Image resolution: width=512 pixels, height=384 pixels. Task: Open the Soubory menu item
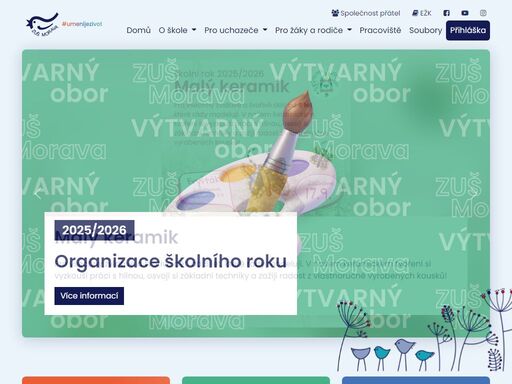coord(425,30)
